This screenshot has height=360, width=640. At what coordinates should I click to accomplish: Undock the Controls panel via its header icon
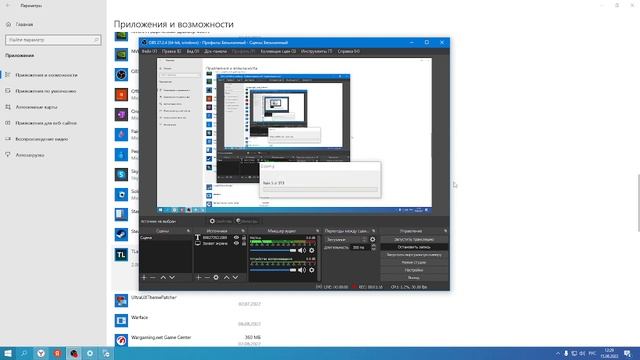(445, 231)
